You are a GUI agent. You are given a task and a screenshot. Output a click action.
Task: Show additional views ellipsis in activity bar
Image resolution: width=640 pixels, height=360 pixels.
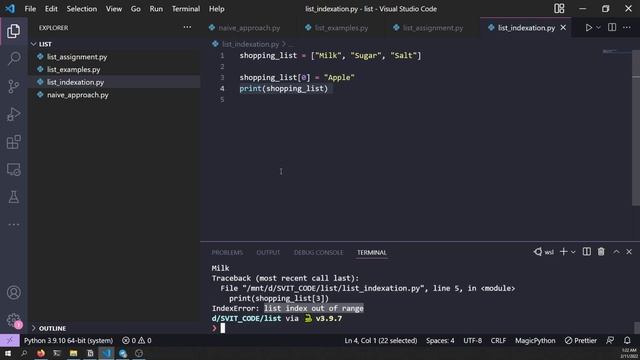(x=13, y=224)
